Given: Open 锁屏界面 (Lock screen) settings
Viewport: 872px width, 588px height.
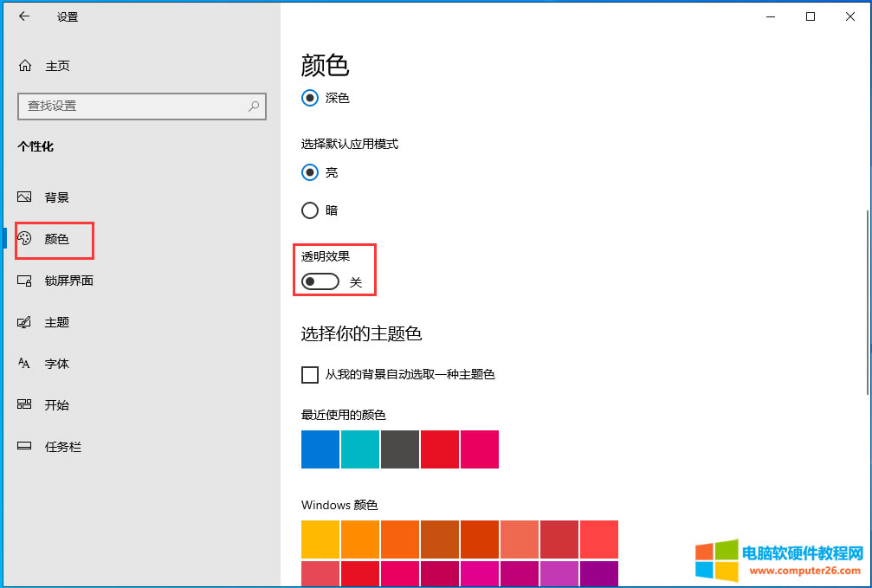Looking at the screenshot, I should (x=24, y=281).
